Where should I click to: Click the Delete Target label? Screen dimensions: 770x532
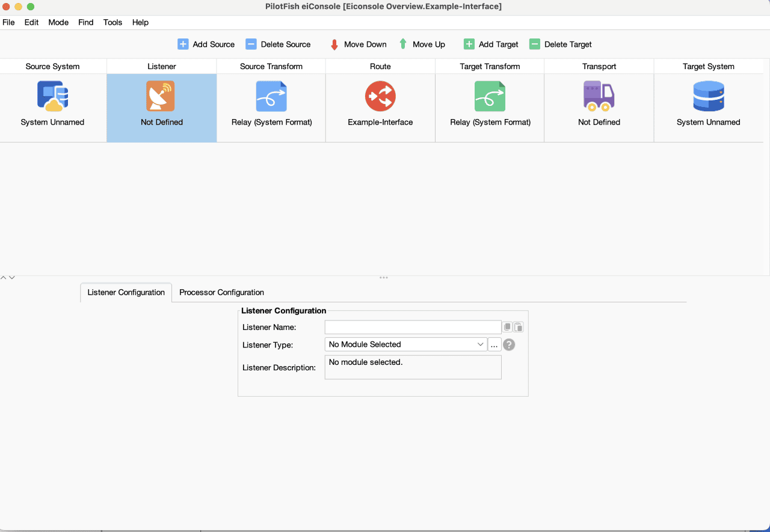pyautogui.click(x=568, y=44)
